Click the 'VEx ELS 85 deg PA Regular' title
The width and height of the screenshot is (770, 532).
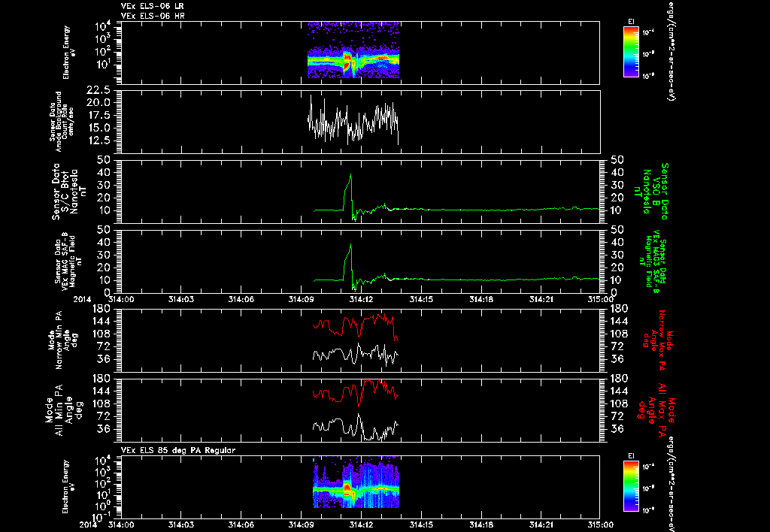coord(178,450)
